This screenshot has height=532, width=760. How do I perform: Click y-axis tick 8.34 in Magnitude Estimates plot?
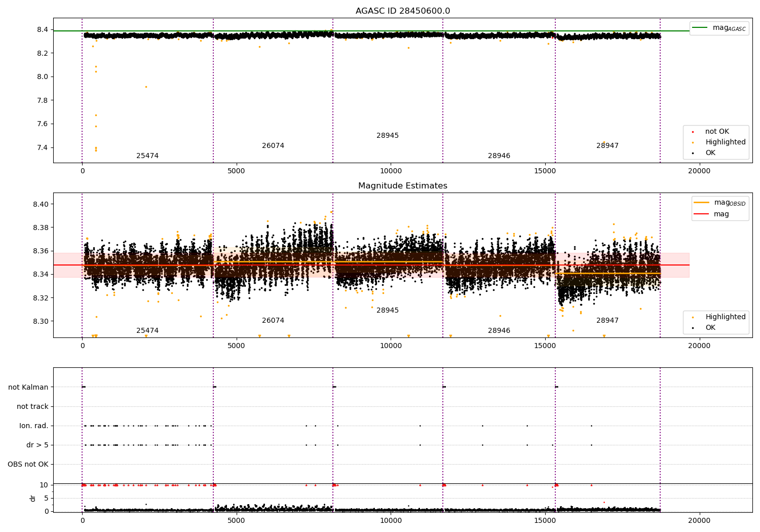coord(41,274)
